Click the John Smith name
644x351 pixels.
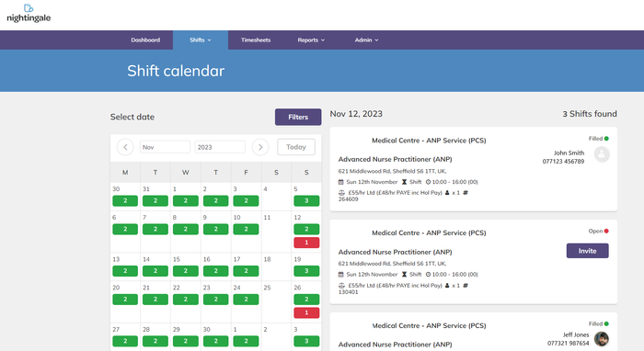point(569,153)
